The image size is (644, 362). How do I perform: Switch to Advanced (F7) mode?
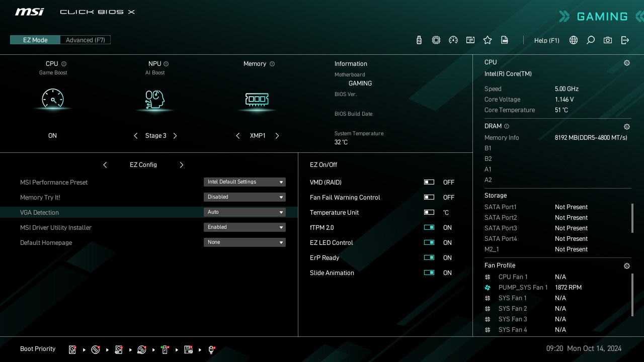pos(85,40)
